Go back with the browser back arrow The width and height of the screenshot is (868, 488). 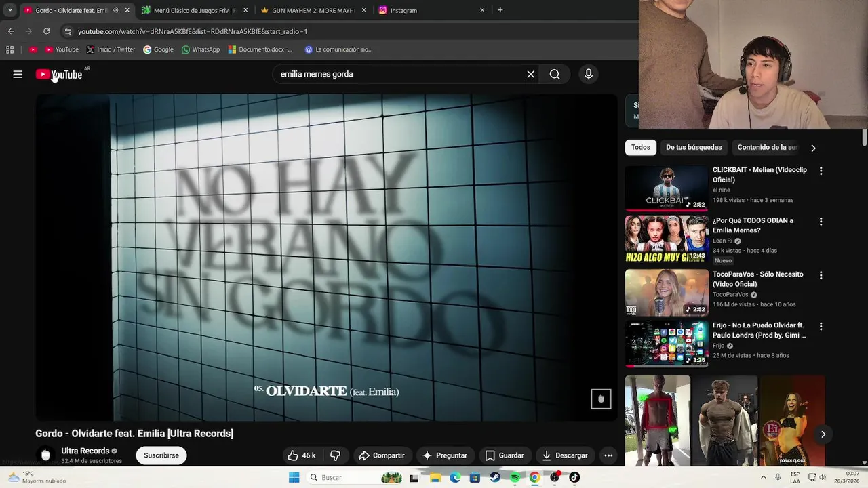click(11, 31)
